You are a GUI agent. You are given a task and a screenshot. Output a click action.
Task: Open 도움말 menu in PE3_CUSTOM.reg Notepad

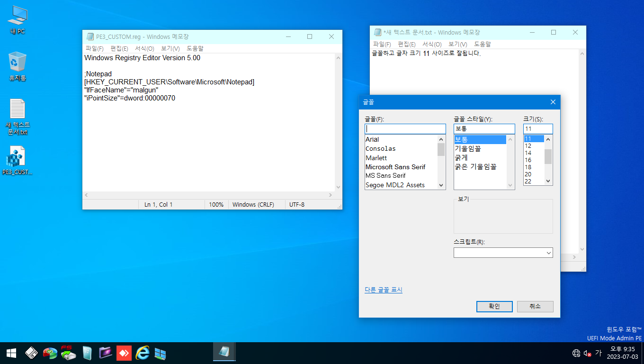coord(195,48)
